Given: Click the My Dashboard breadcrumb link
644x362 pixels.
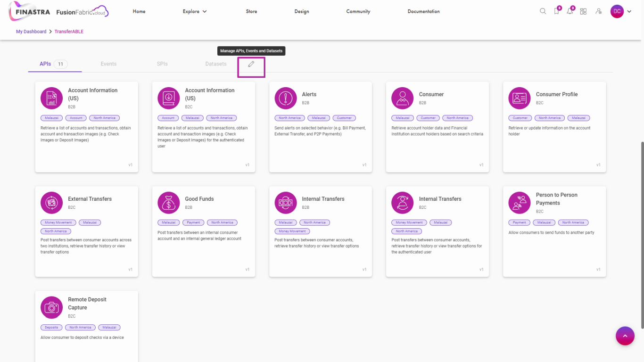Looking at the screenshot, I should (31, 32).
